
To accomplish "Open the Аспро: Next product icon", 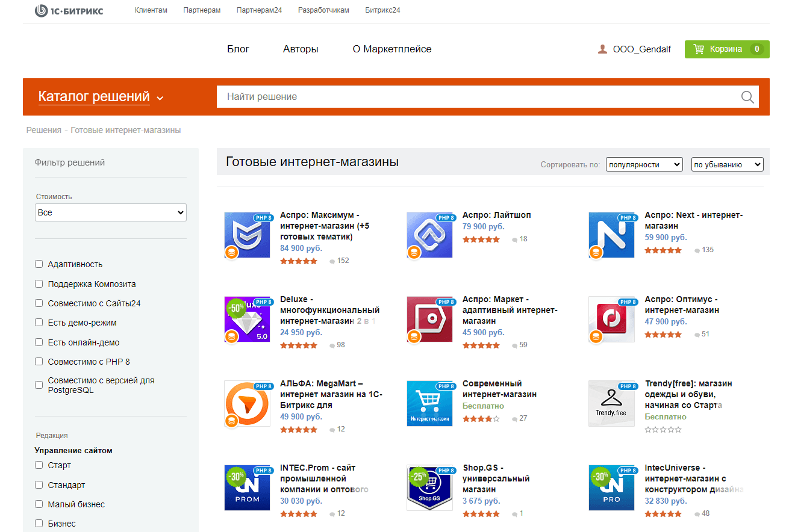I will tap(611, 235).
